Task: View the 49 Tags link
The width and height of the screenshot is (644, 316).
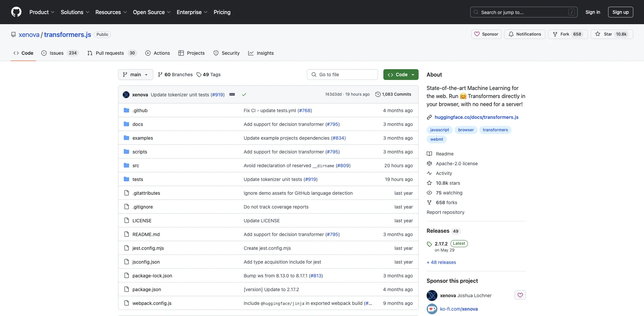Action: click(x=209, y=75)
